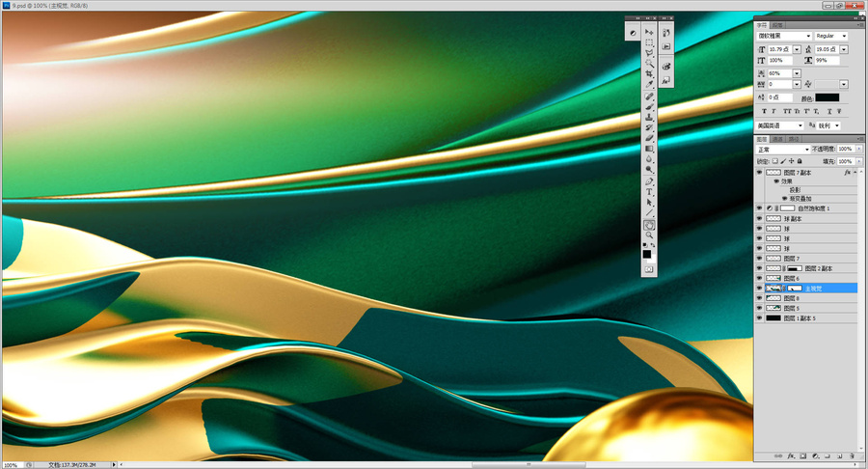Image resolution: width=868 pixels, height=469 pixels.
Task: Switch to the 路径 paths tab
Action: 794,139
